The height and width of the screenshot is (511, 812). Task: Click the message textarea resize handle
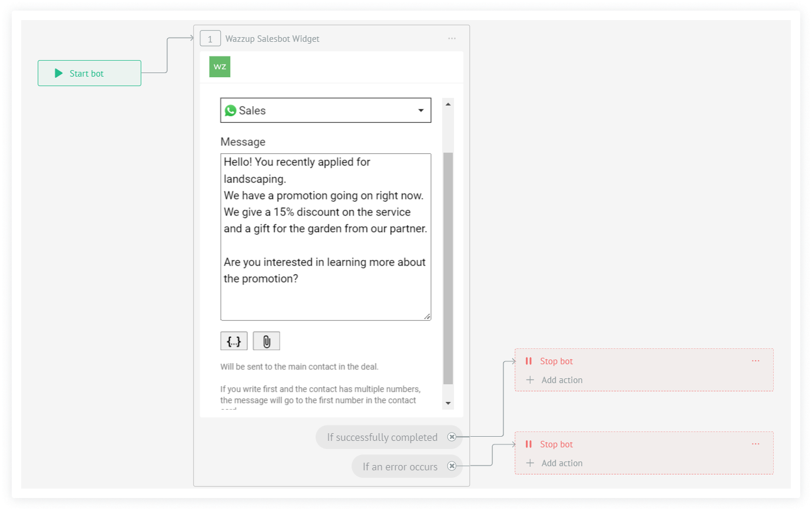[427, 317]
